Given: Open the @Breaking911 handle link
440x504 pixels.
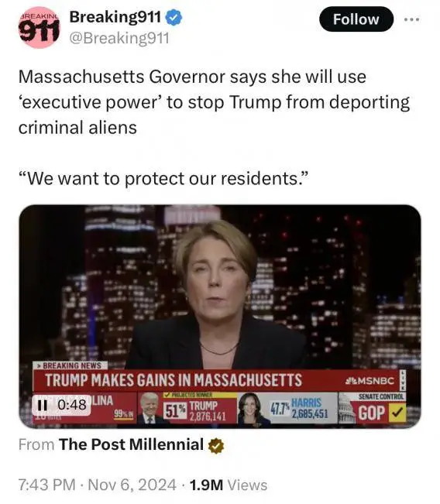Looking at the screenshot, I should [119, 38].
